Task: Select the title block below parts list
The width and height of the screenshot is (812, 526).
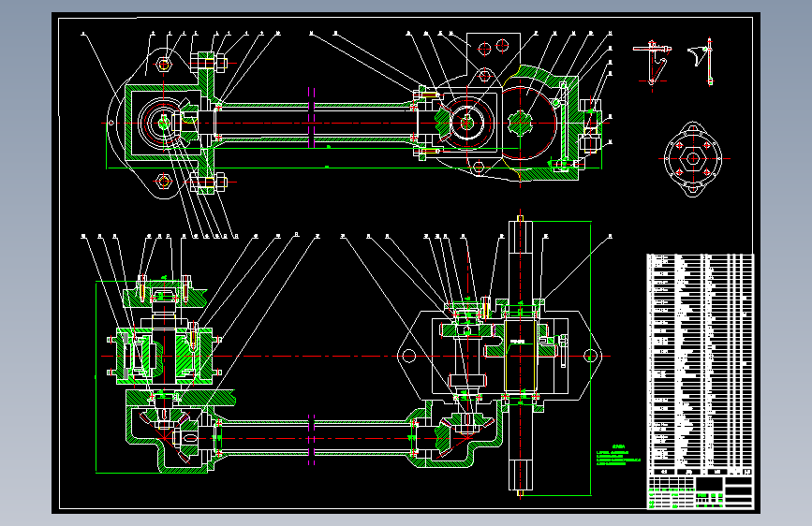Action: tap(700, 492)
